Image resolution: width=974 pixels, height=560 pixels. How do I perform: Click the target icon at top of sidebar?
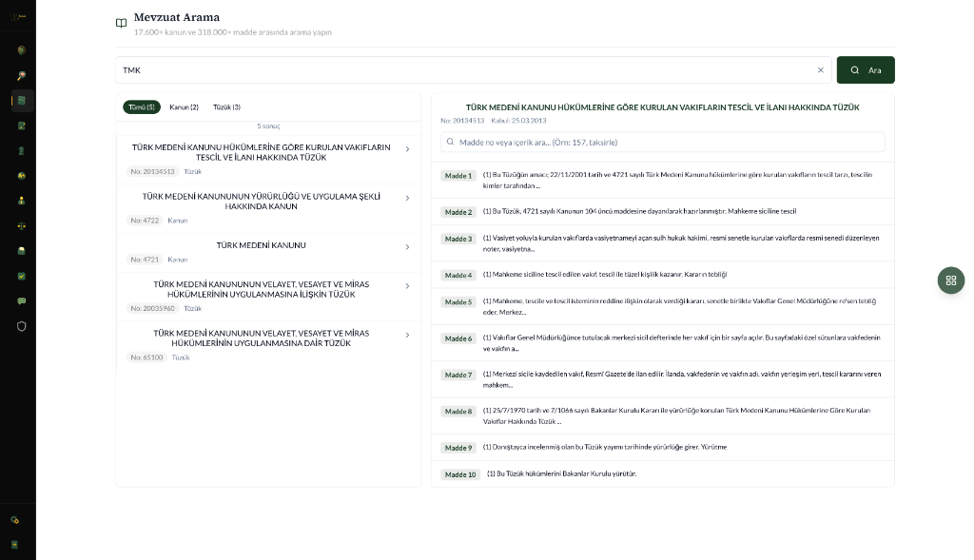click(22, 50)
